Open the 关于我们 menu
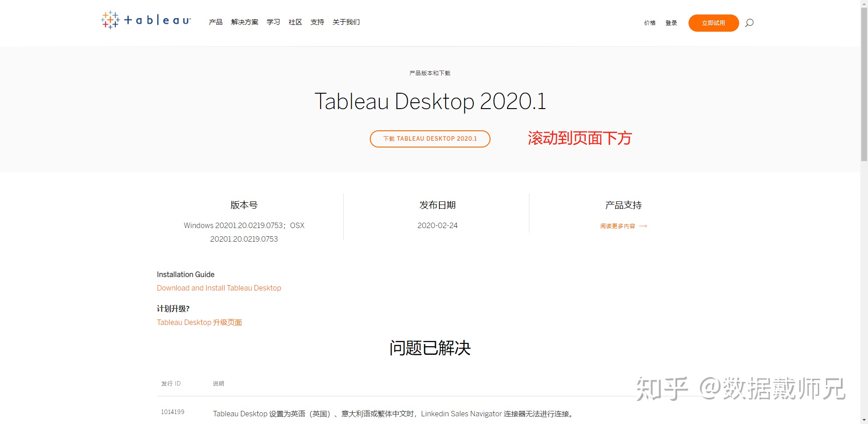 coord(346,22)
